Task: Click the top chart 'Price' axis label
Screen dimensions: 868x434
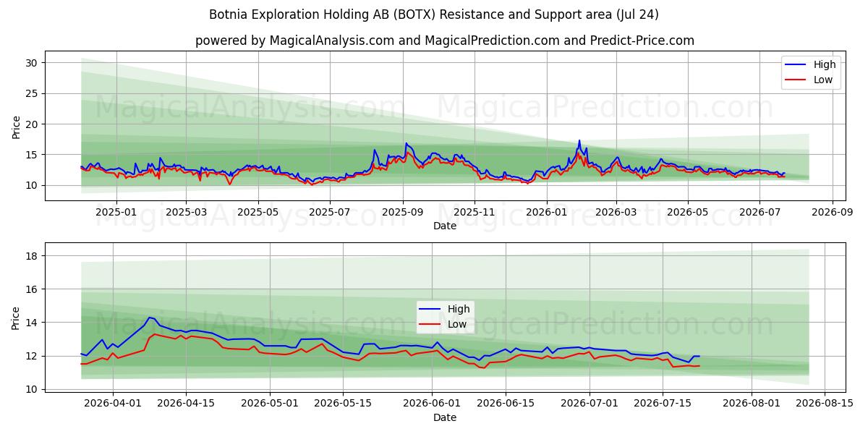Action: (x=16, y=126)
